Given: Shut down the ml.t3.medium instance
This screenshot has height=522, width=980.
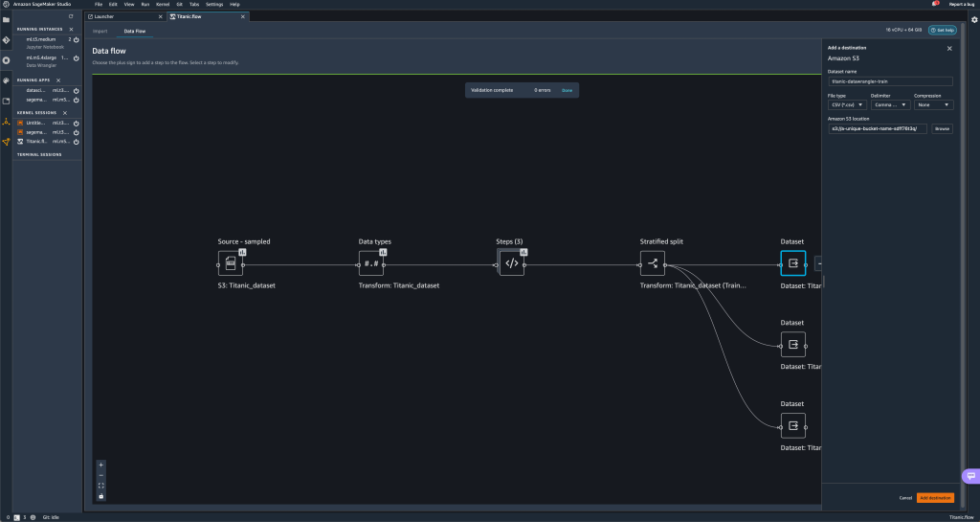Looking at the screenshot, I should point(77,39).
